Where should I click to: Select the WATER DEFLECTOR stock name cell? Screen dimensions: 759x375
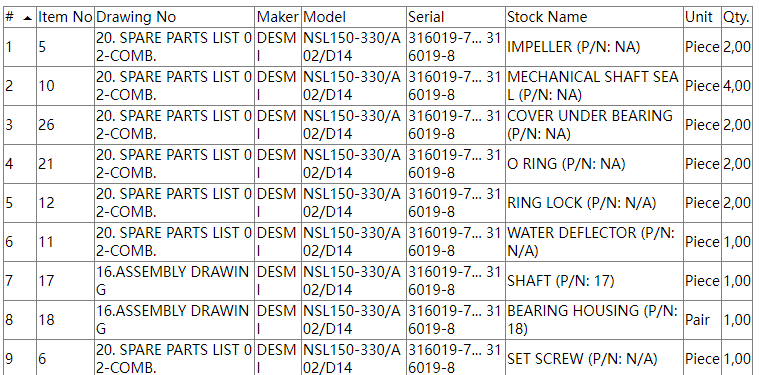coord(594,242)
